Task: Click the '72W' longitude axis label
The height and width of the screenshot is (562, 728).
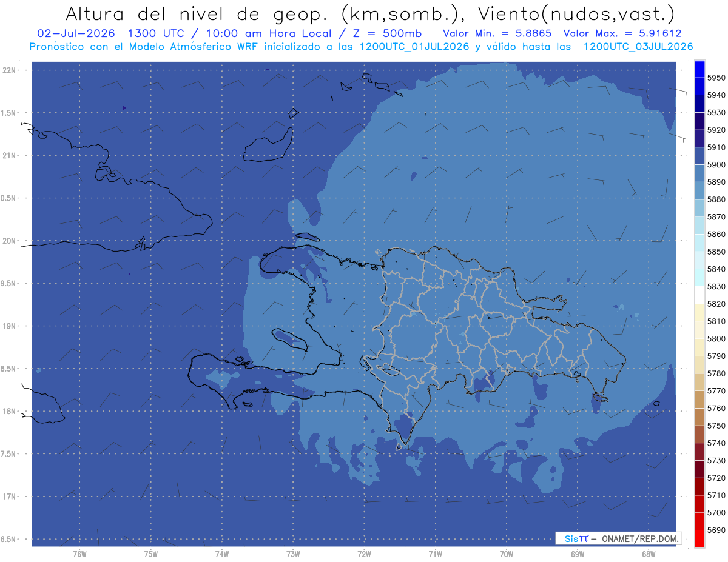Action: [364, 554]
